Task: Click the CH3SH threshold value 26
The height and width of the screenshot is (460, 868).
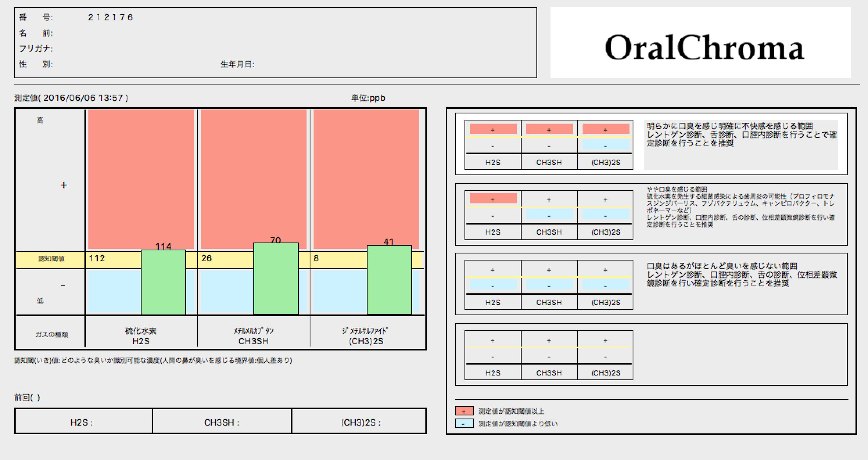Action: click(x=206, y=258)
